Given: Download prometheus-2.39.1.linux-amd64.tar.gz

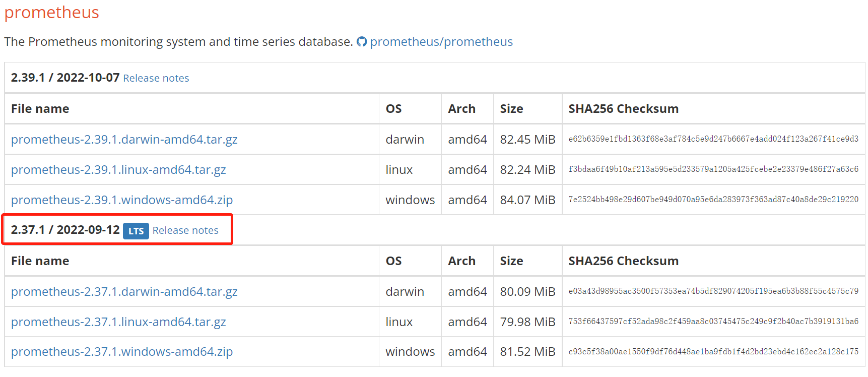Looking at the screenshot, I should [x=118, y=170].
